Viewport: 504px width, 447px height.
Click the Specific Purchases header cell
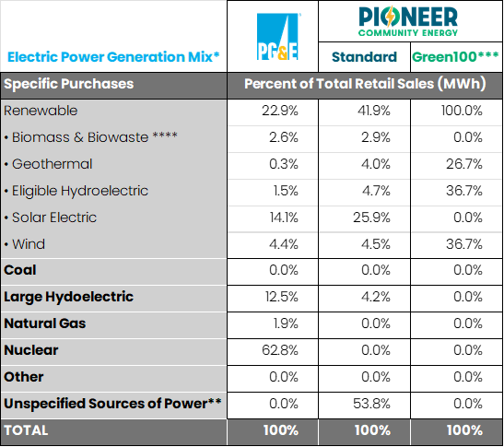click(x=68, y=84)
